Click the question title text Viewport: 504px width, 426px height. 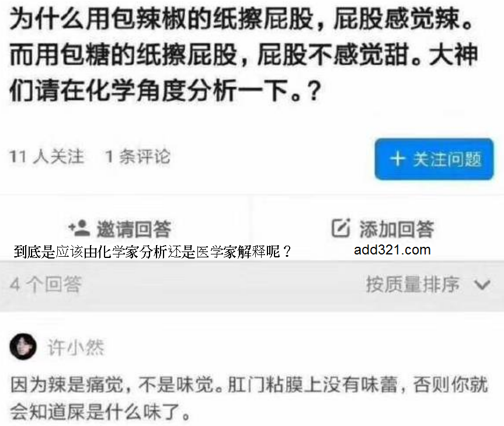(x=244, y=55)
